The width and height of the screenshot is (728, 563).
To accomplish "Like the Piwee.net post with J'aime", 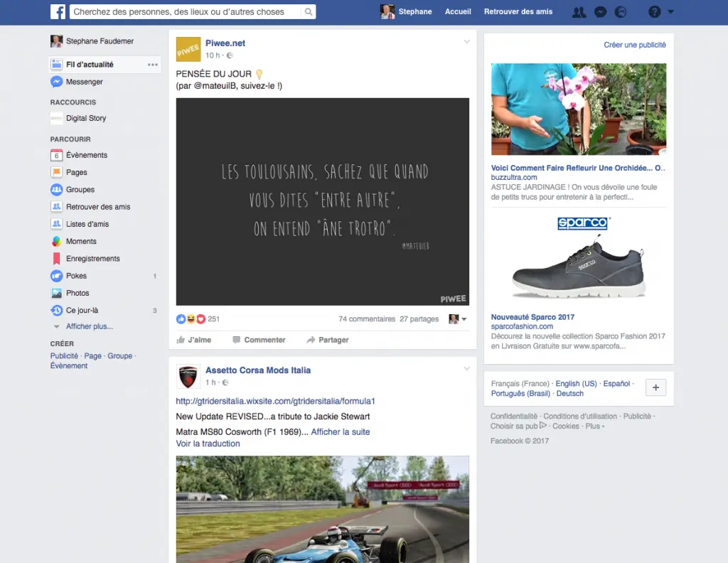I will coord(194,340).
